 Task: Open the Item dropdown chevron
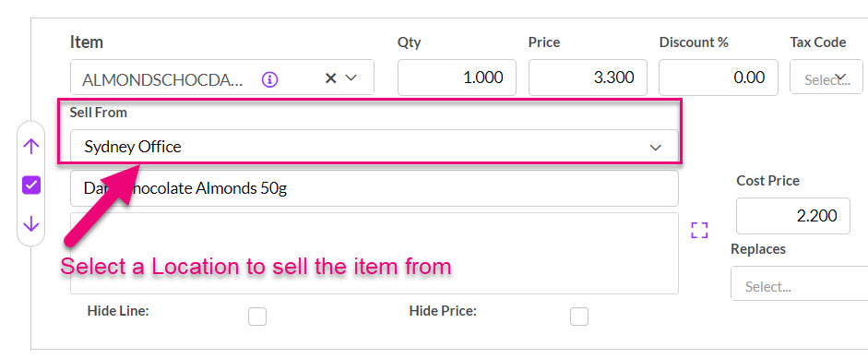pyautogui.click(x=351, y=78)
